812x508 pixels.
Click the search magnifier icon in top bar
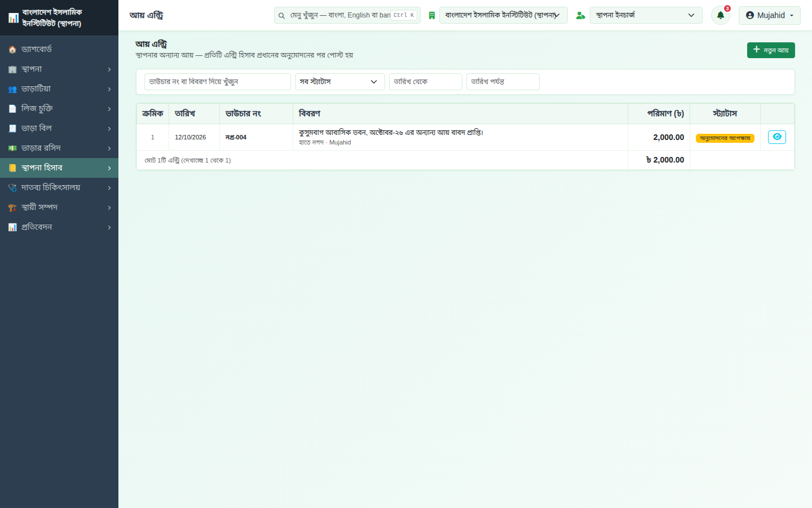(281, 16)
